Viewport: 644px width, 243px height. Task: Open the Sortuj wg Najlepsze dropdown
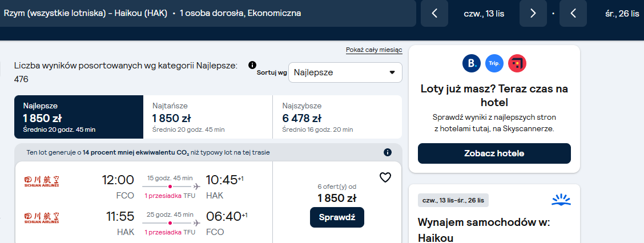345,72
